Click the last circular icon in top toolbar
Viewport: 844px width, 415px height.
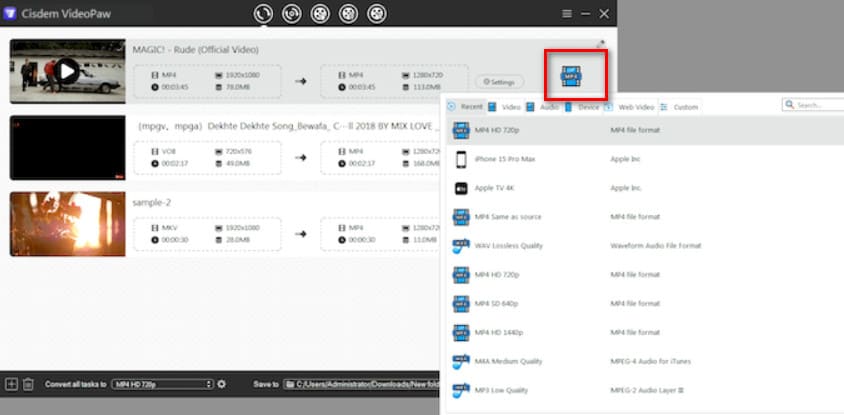click(x=376, y=14)
